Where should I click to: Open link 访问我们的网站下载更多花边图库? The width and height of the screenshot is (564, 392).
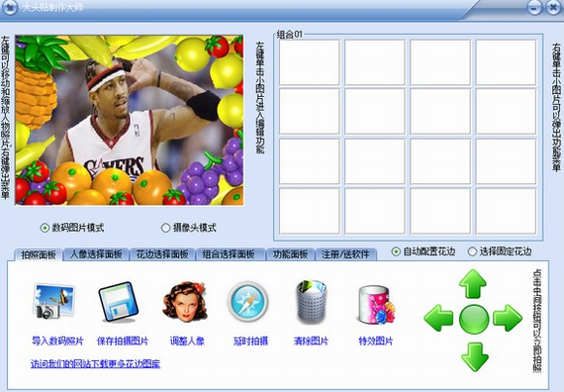(95, 364)
